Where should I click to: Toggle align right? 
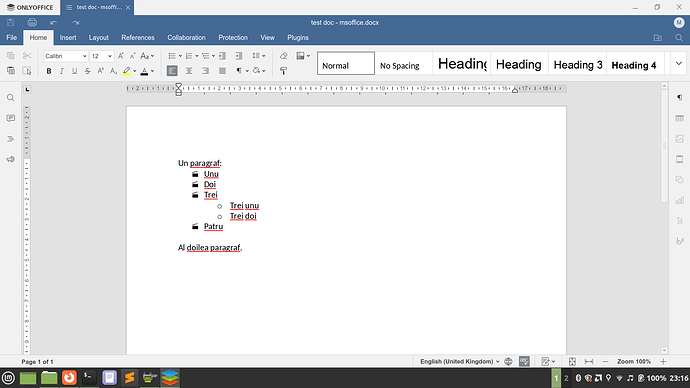tap(206, 71)
